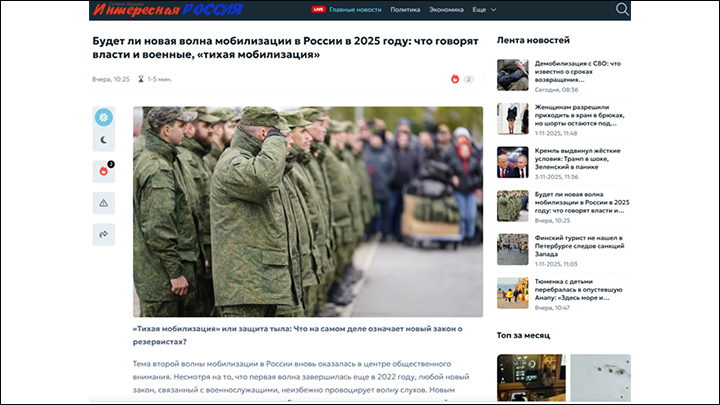Go to the Экономика section
The image size is (720, 405).
tap(446, 9)
